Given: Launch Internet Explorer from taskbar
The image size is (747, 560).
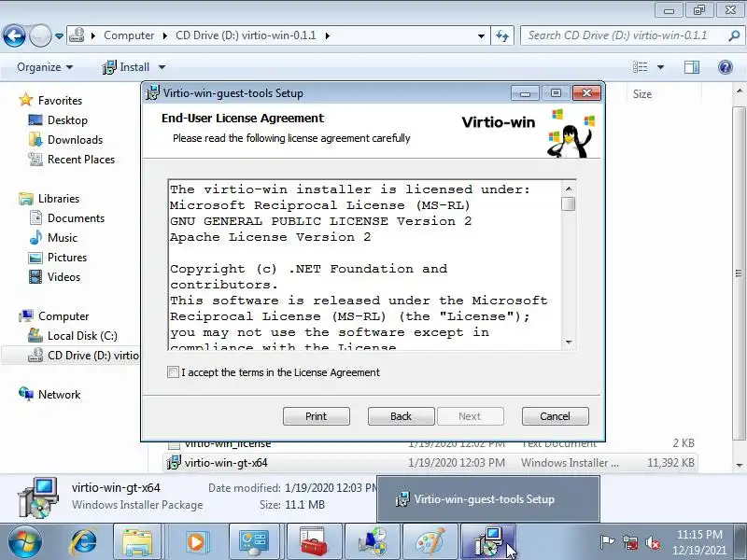Looking at the screenshot, I should (84, 542).
